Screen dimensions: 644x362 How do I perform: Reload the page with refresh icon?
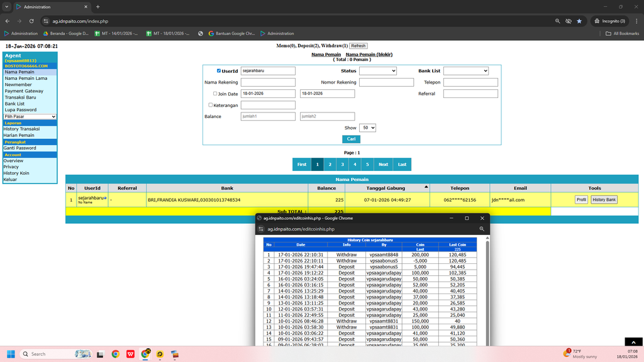[x=31, y=21]
